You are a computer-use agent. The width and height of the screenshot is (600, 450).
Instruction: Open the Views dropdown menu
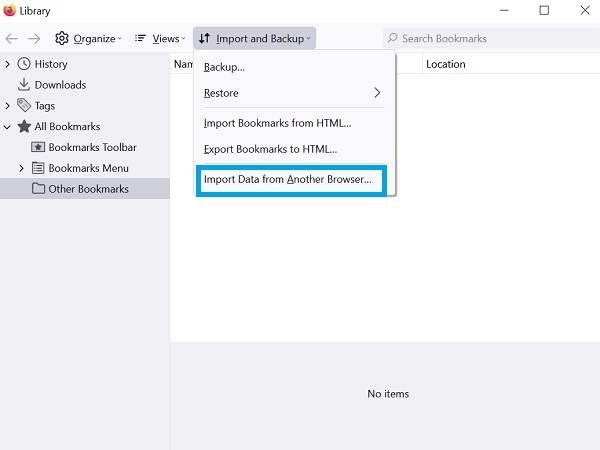coord(160,39)
